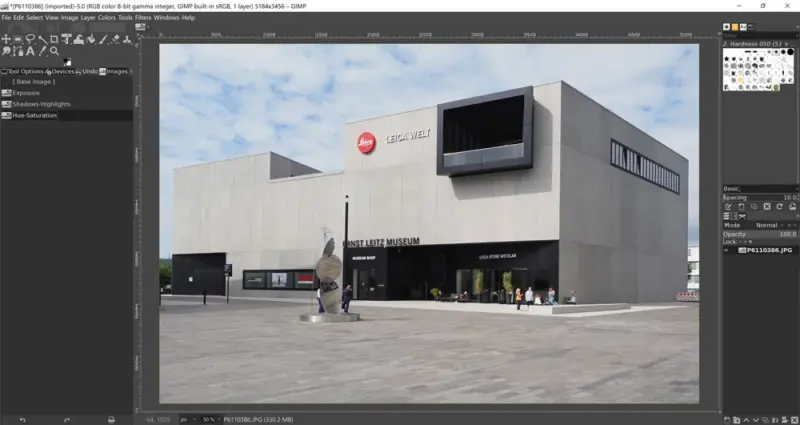Image resolution: width=800 pixels, height=425 pixels.
Task: Adjust the layer Opacity slider
Action: coord(760,234)
